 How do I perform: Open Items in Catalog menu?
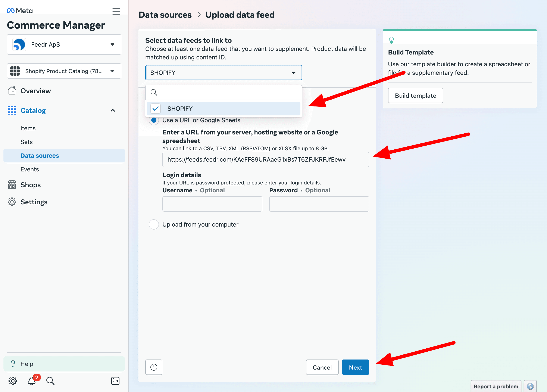28,128
